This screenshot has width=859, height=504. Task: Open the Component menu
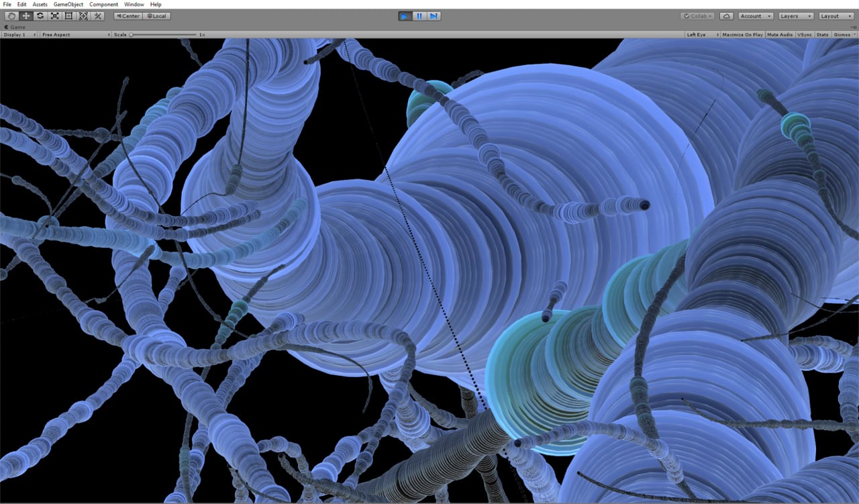[x=104, y=5]
